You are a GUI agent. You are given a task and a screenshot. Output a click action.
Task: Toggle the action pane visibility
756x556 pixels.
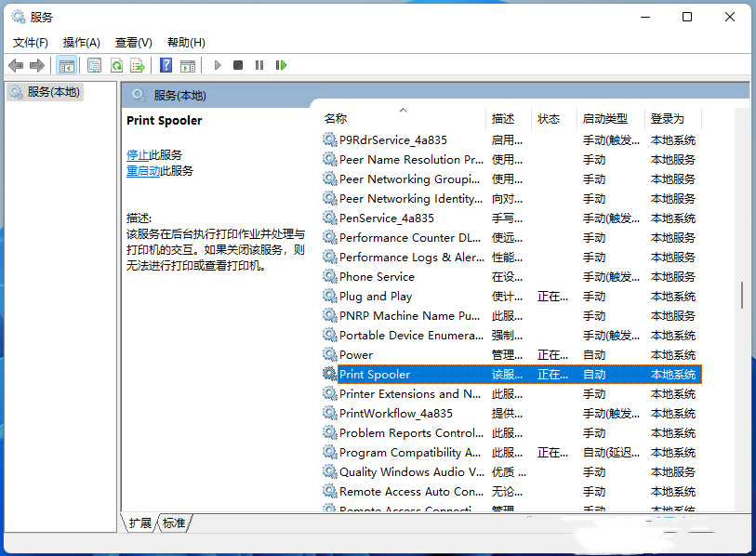188,65
